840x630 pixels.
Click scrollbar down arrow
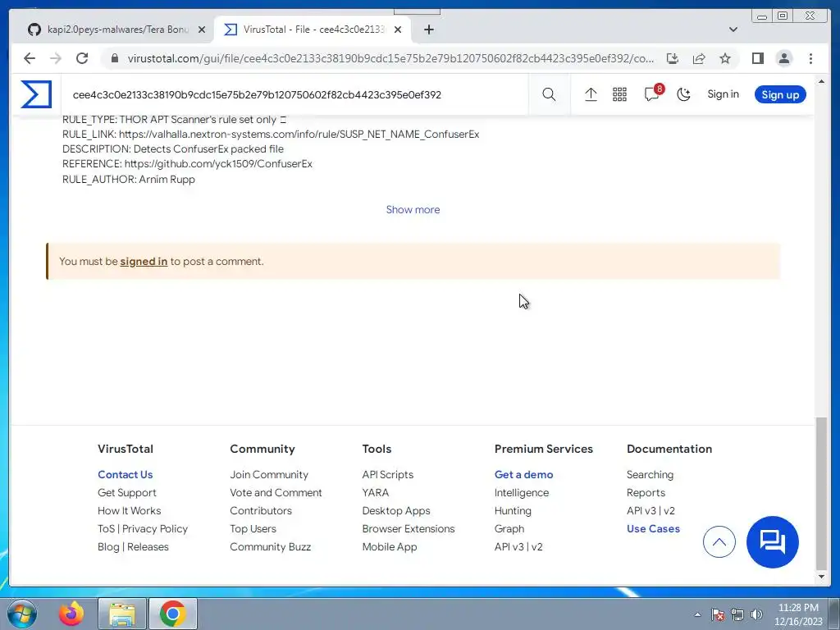pyautogui.click(x=821, y=577)
